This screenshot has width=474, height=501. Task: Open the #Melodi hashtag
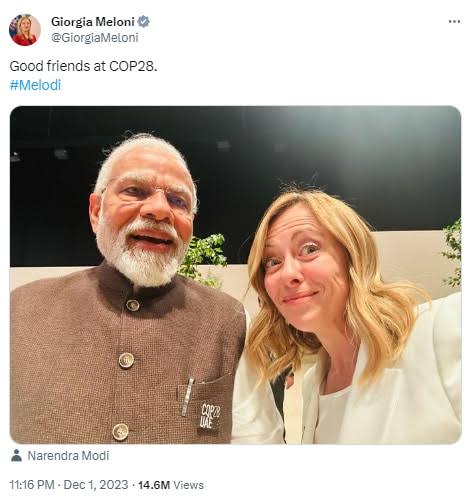coord(35,85)
